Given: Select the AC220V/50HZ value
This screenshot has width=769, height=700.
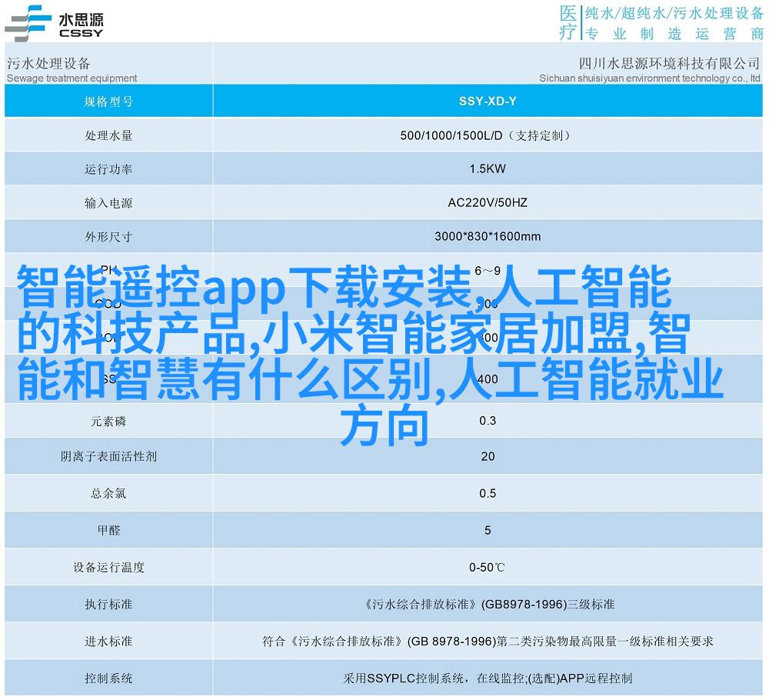Looking at the screenshot, I should (488, 202).
